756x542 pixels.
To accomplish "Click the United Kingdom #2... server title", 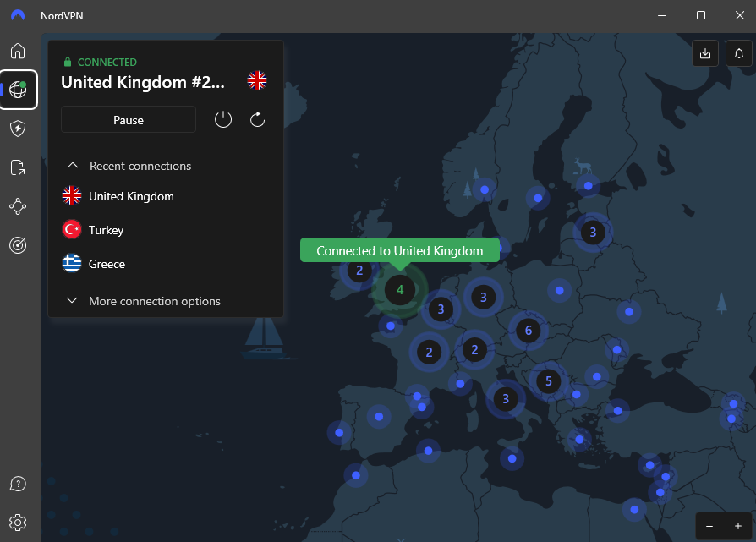I will click(x=143, y=82).
